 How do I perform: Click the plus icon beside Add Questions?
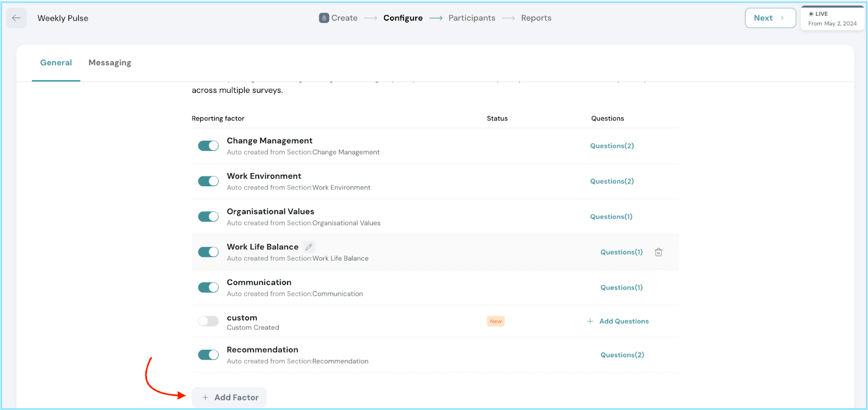[590, 321]
